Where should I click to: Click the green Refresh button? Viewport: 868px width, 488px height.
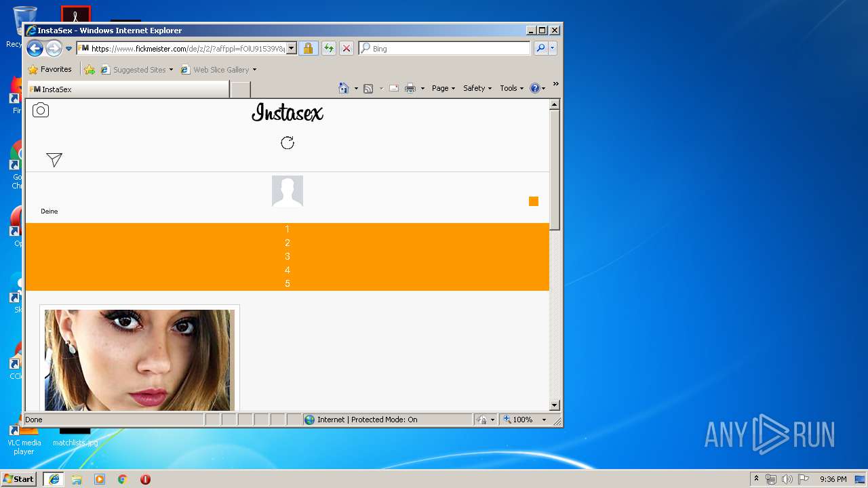coord(328,48)
